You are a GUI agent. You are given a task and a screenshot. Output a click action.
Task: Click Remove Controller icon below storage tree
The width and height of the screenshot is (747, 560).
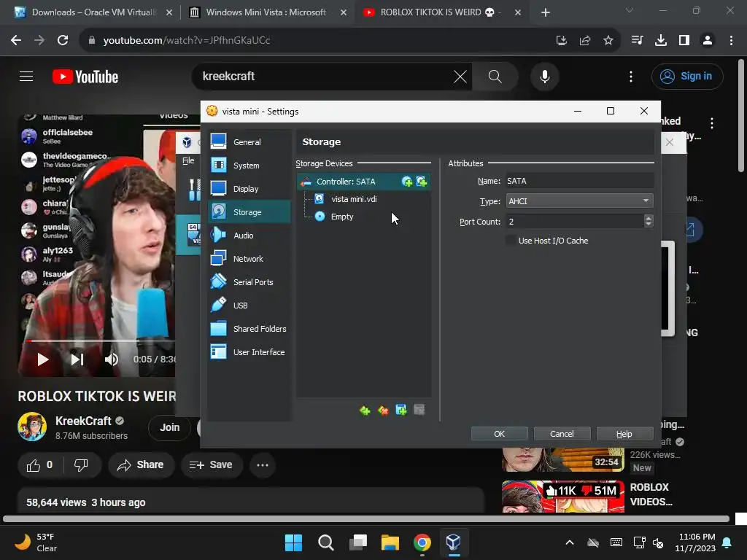[383, 410]
